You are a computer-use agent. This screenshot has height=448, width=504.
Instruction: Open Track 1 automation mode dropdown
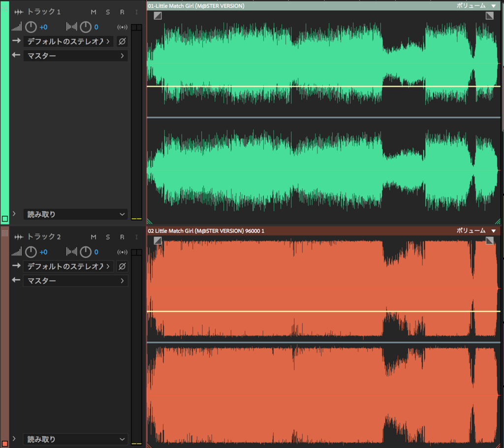(75, 214)
